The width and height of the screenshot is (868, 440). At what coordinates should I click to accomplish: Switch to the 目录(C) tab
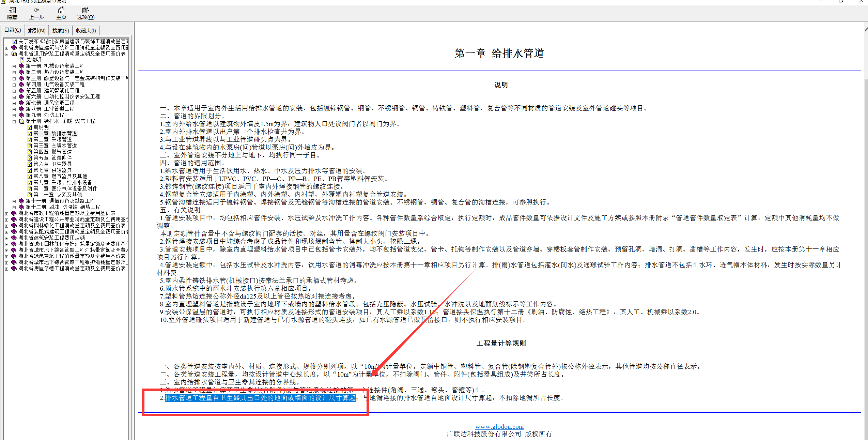[x=13, y=30]
